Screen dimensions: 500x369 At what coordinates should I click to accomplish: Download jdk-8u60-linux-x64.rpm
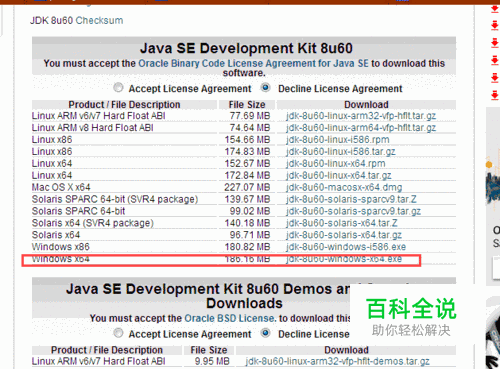[336, 164]
